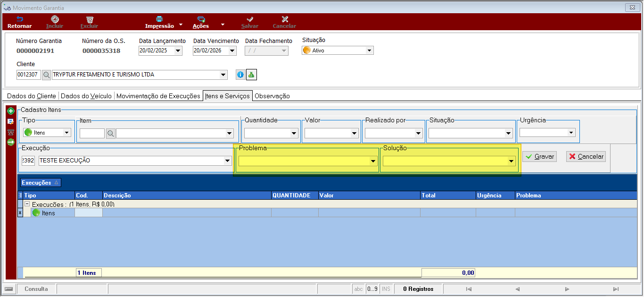Click the last record navigation arrow

coord(616,289)
